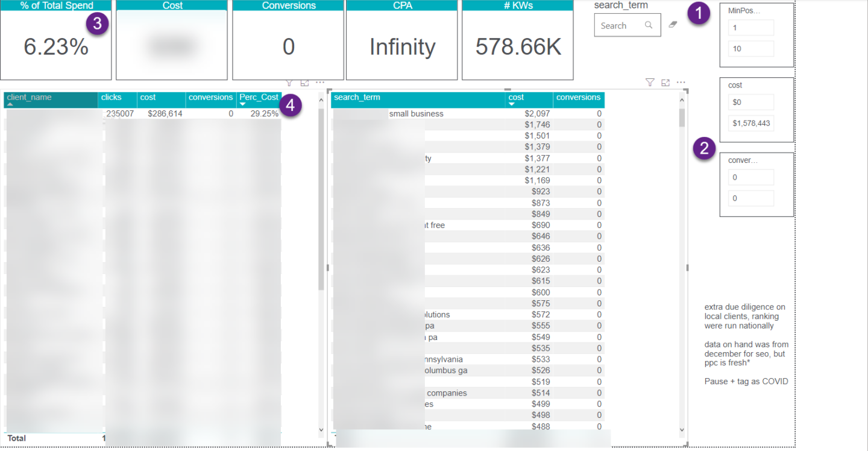
Task: Click the eraser clear-selection icon beside the search_term box
Action: (x=673, y=25)
